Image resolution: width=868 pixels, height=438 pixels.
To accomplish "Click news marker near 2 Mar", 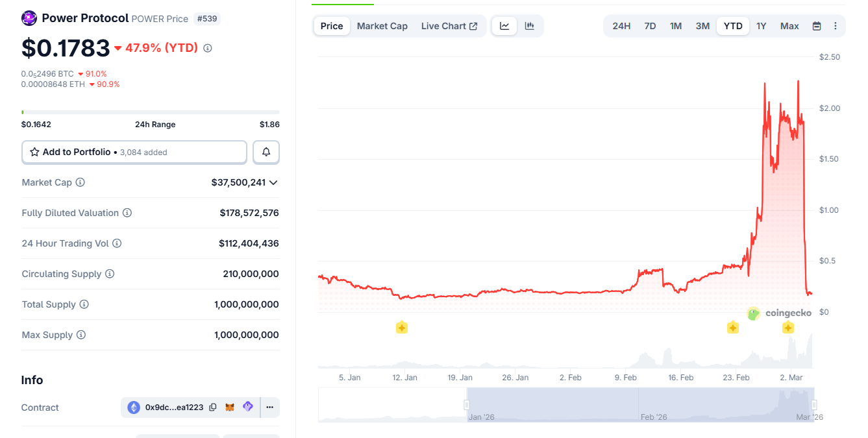I will click(788, 328).
